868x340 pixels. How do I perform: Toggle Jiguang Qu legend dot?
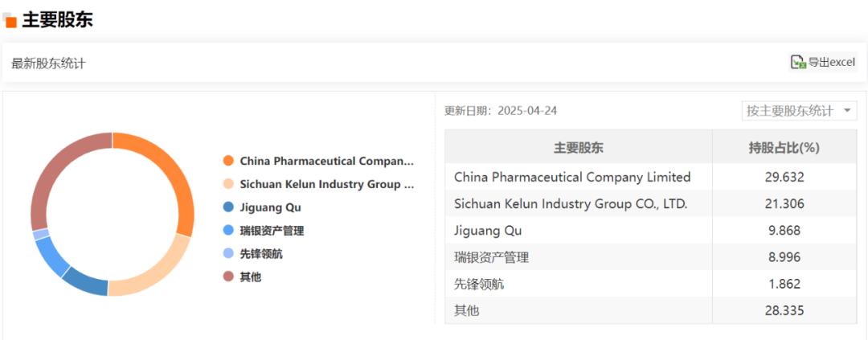(x=228, y=207)
